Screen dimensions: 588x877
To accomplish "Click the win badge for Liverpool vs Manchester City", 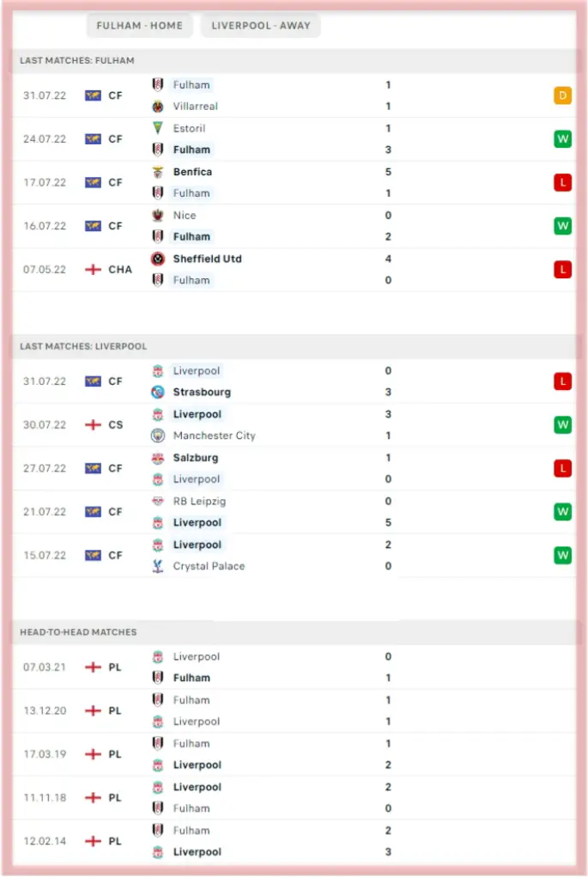I will click(562, 424).
